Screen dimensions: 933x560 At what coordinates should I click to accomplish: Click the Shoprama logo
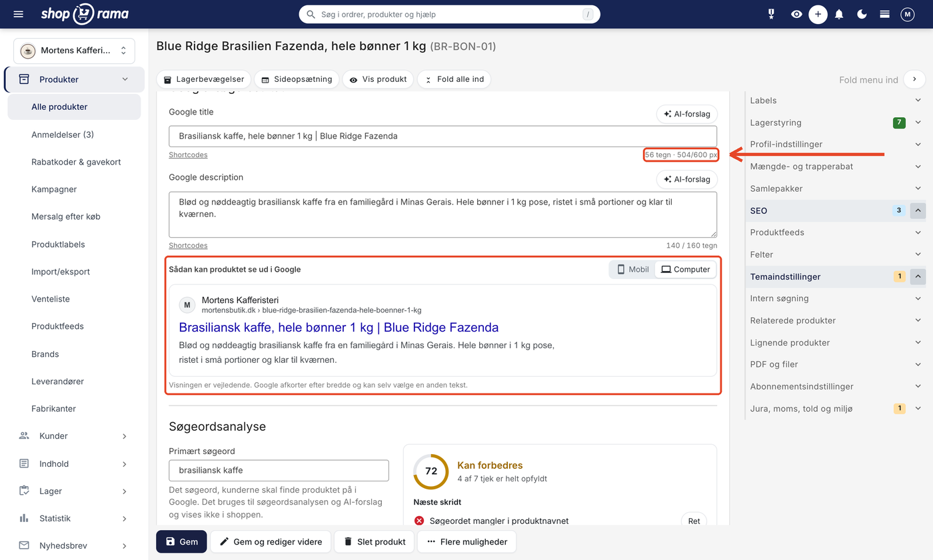(85, 13)
